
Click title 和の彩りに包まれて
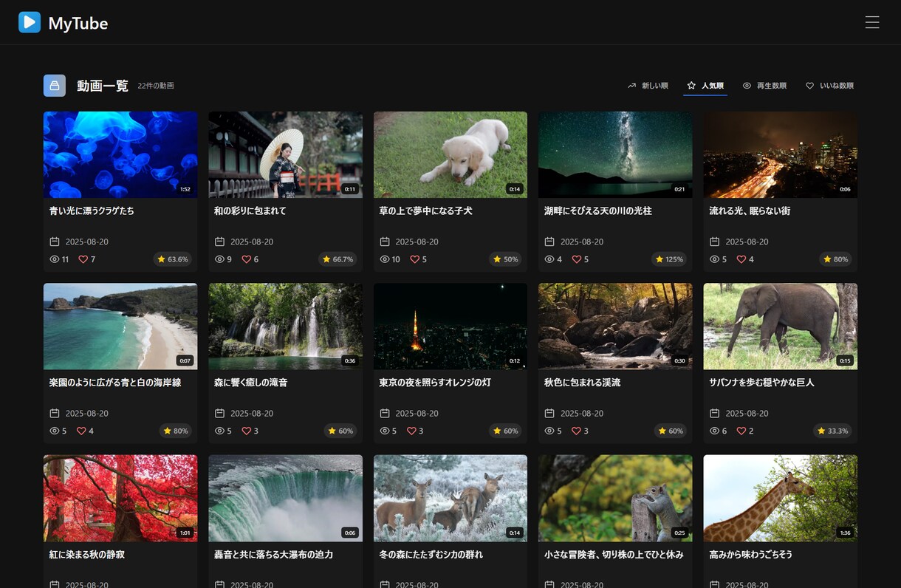point(250,211)
